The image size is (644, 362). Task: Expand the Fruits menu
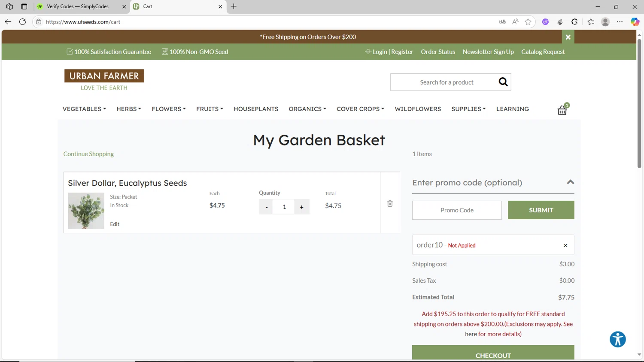210,109
